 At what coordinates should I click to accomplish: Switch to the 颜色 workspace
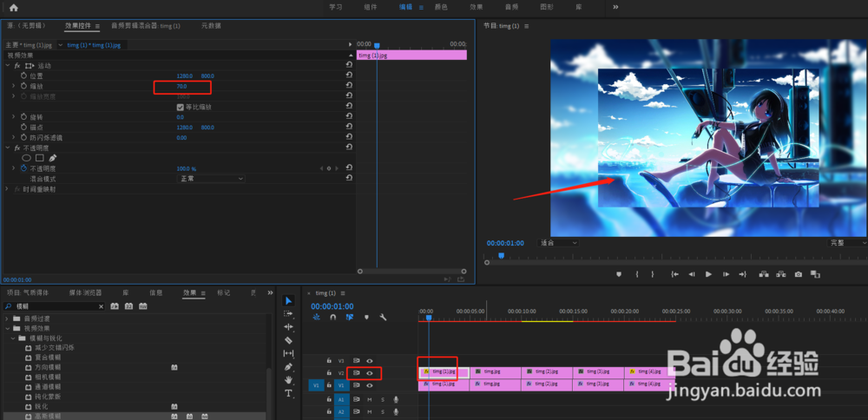pos(441,7)
